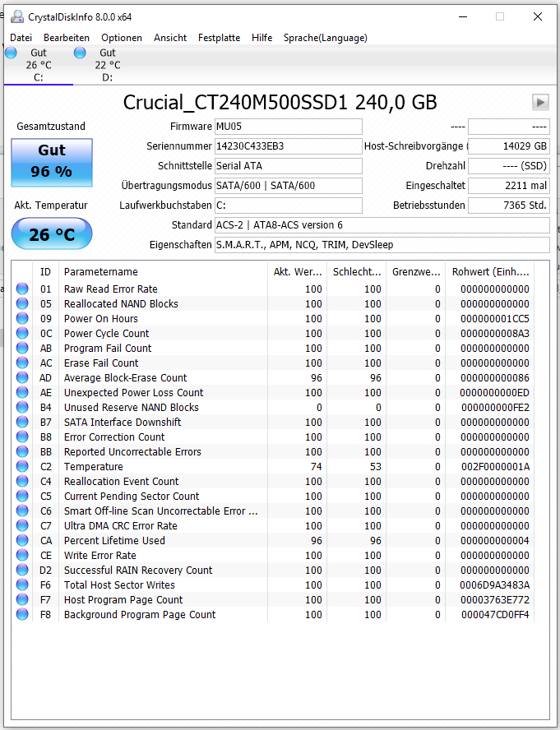Select the Successful RAIN Recovery Count row
This screenshot has width=560, height=730.
pyautogui.click(x=273, y=570)
